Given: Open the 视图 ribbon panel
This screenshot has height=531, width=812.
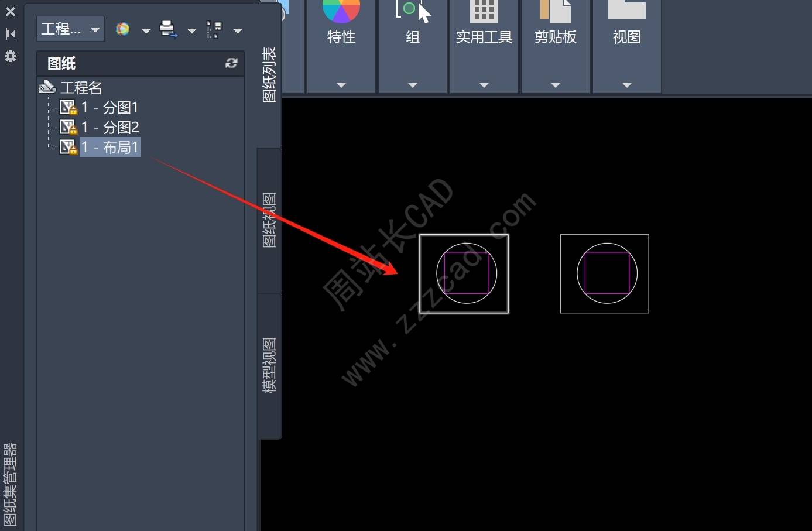Looking at the screenshot, I should click(627, 36).
